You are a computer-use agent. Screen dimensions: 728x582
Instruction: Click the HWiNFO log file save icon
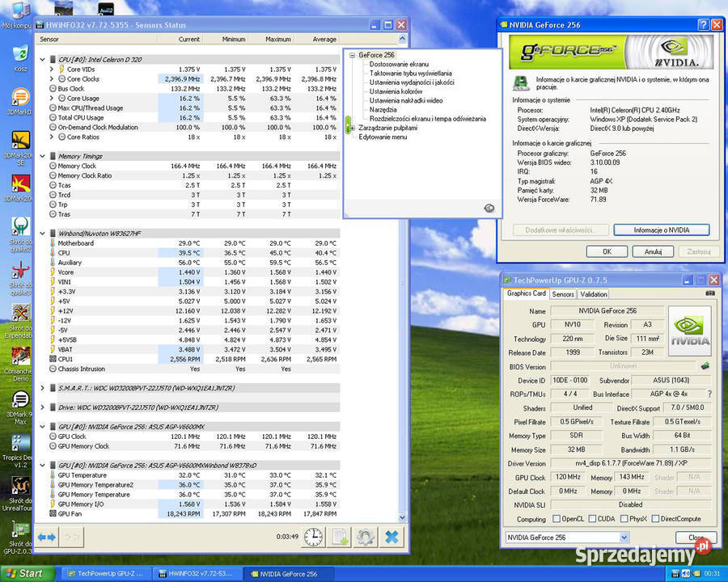[x=340, y=537]
